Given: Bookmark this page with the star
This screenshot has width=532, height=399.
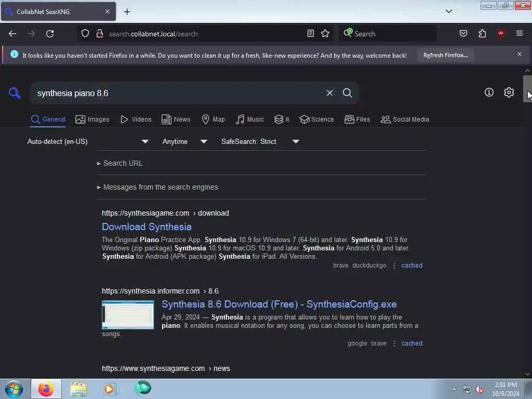Looking at the screenshot, I should [325, 33].
